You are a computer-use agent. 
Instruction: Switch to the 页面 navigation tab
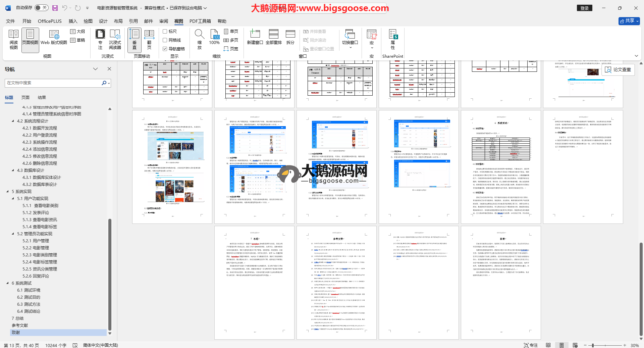[25, 97]
